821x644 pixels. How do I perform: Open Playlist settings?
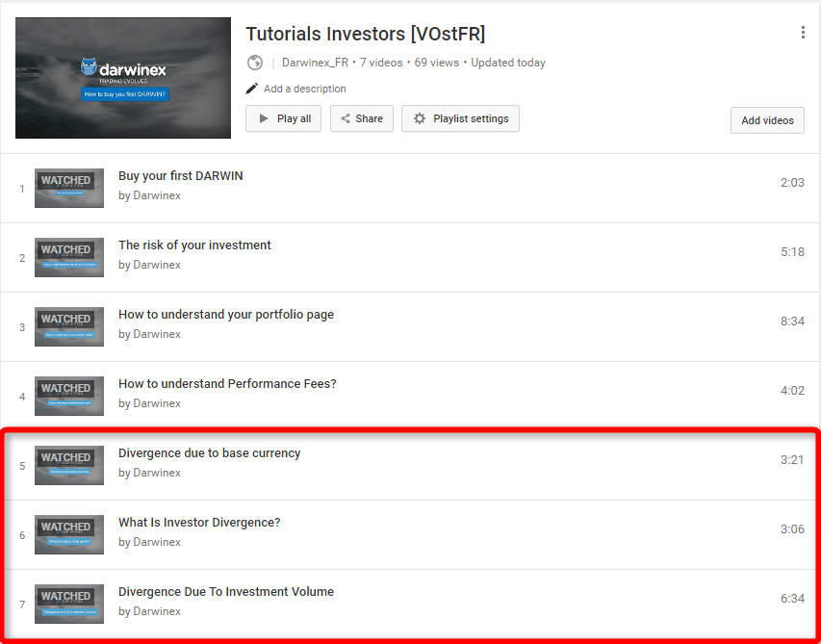tap(460, 118)
